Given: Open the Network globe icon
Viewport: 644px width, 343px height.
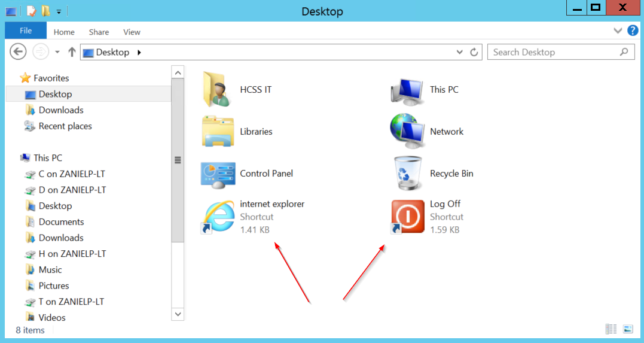Looking at the screenshot, I should pos(407,131).
